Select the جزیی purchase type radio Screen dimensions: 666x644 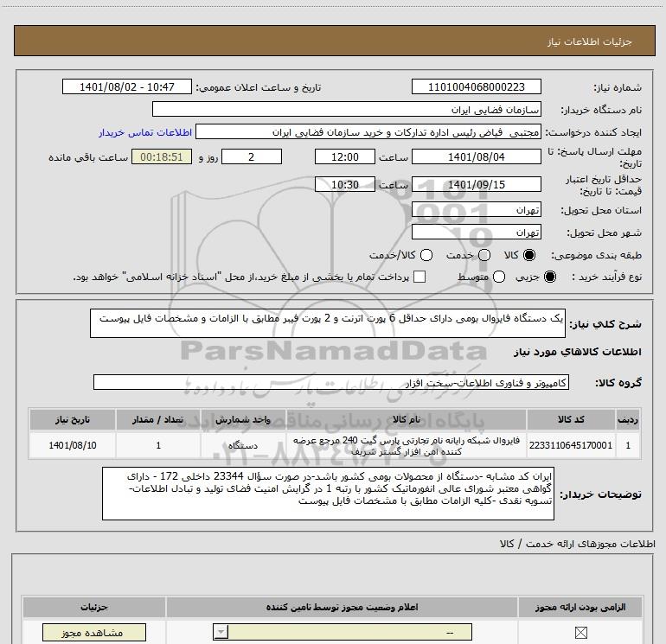click(x=549, y=277)
